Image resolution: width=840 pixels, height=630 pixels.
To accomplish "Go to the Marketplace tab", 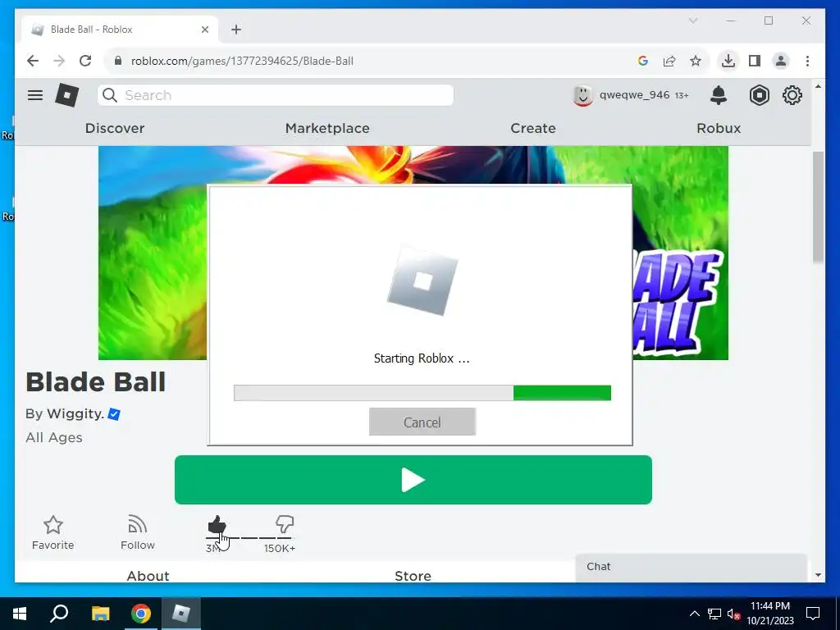I will point(327,128).
